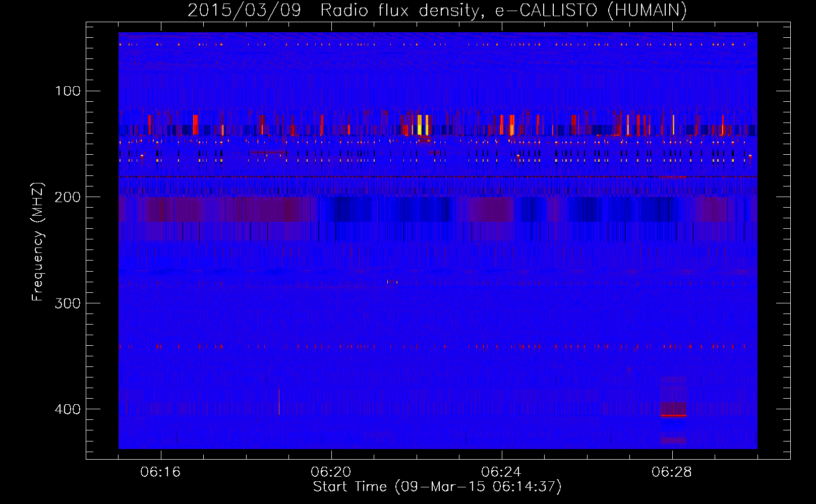Viewport: 816px width, 504px height.
Task: Click the 200 frequency tick label
Action: (x=68, y=197)
